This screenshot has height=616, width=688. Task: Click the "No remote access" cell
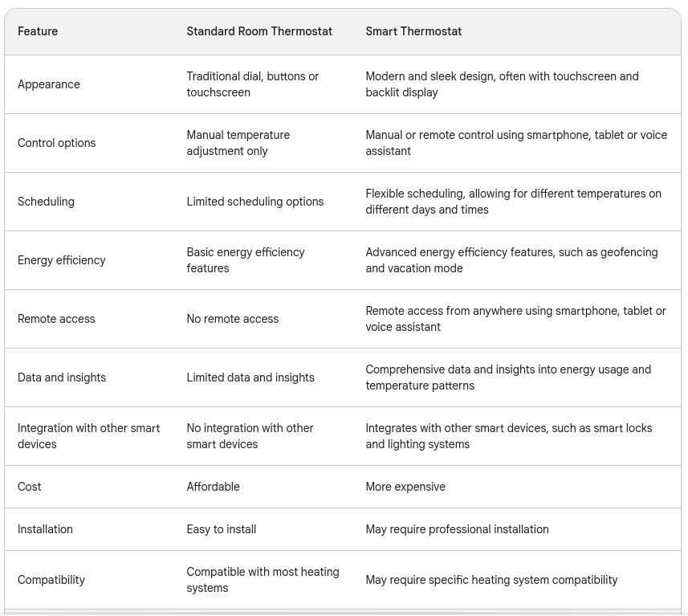click(x=233, y=319)
